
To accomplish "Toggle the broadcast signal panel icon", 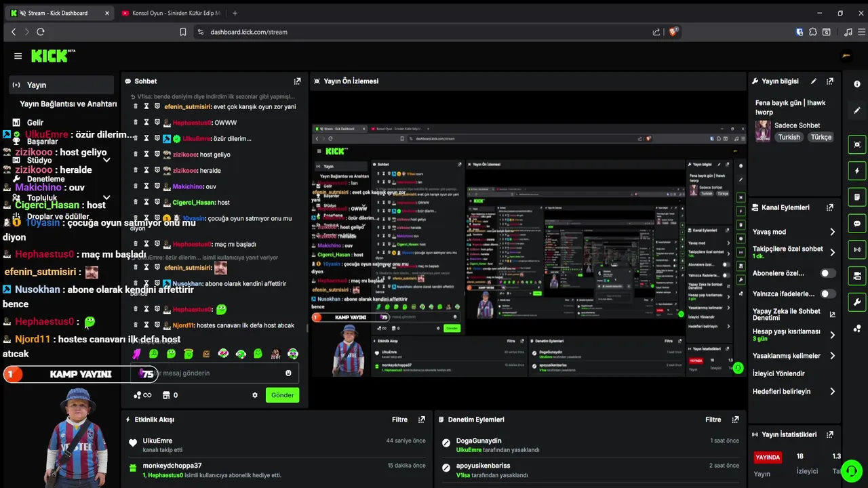I will 857,249.
